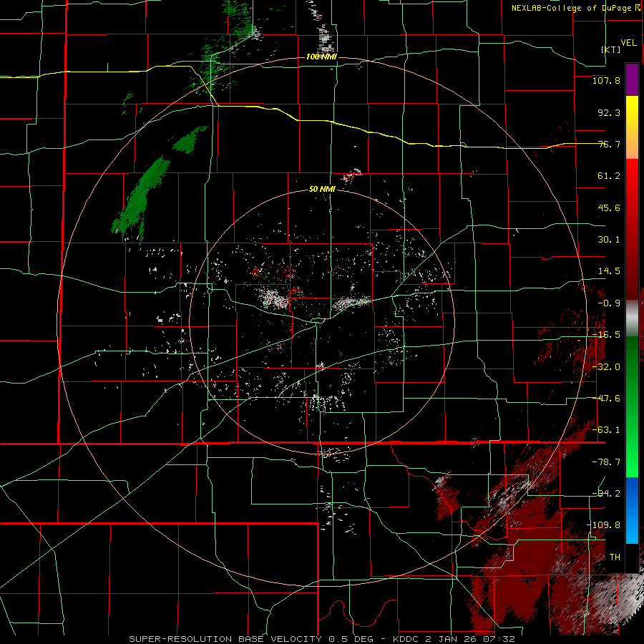Click the 92.3 velocity scale value
Viewport: 644px width, 644px height.
coord(609,112)
